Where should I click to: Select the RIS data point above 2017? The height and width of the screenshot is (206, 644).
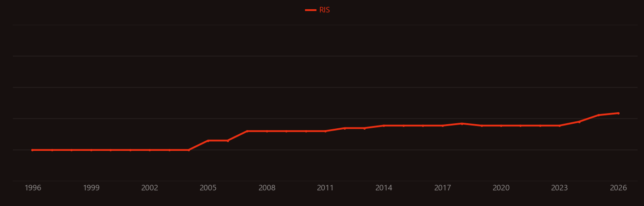(443, 126)
